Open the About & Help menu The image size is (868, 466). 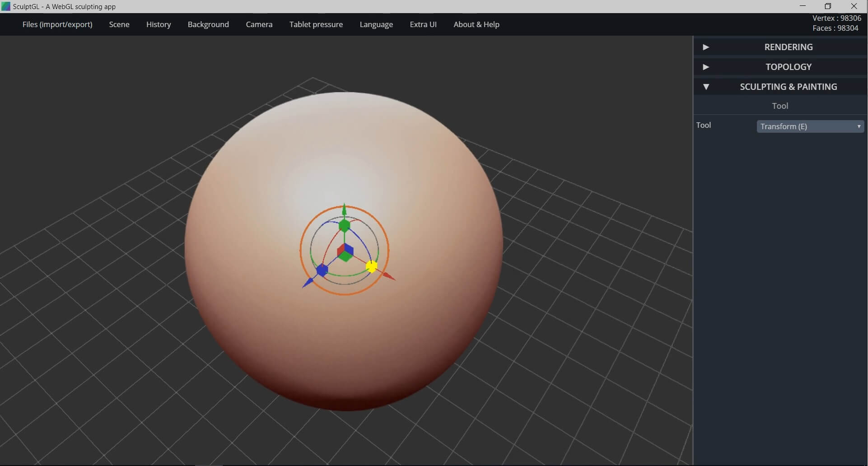click(476, 24)
